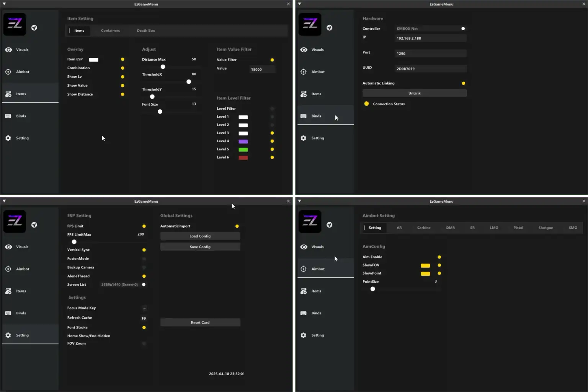Viewport: 588px width, 392px height.
Task: Click the purple EZ logo
Action: (x=15, y=24)
